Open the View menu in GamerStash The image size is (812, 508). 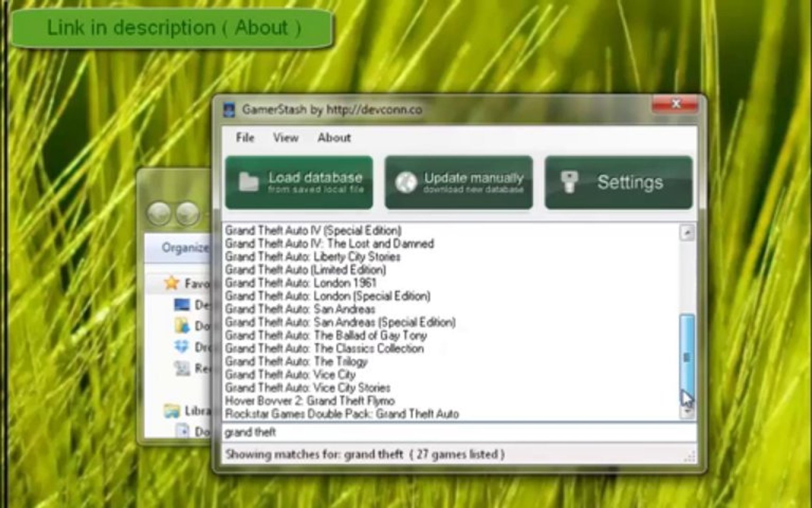286,137
